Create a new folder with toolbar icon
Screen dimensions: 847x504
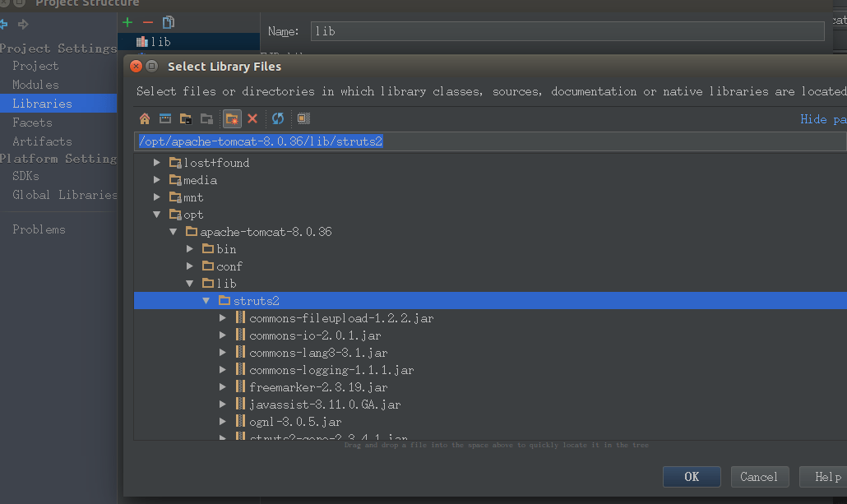coord(232,119)
